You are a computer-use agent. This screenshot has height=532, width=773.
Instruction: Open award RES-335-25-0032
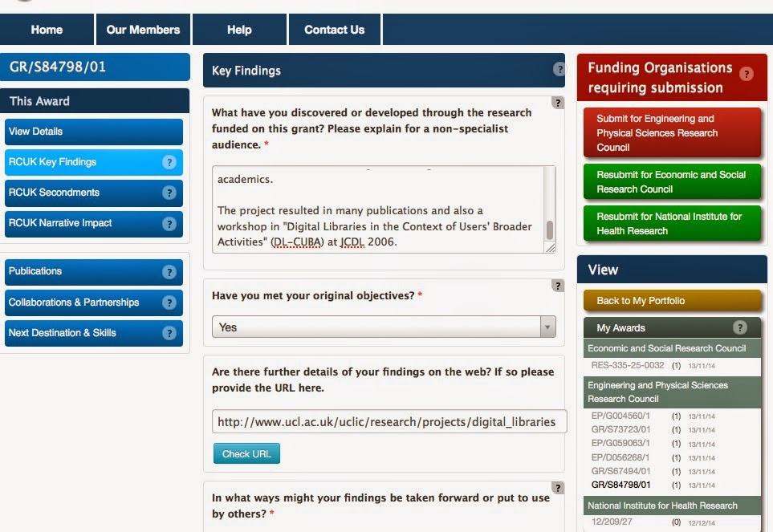[628, 365]
